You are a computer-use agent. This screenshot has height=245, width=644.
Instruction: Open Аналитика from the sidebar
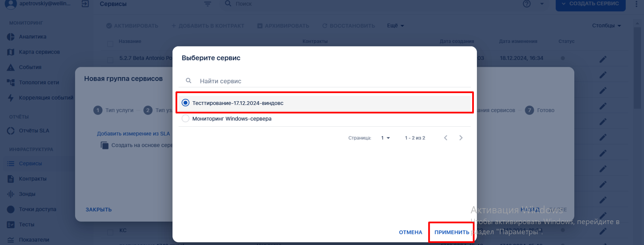[x=32, y=37]
